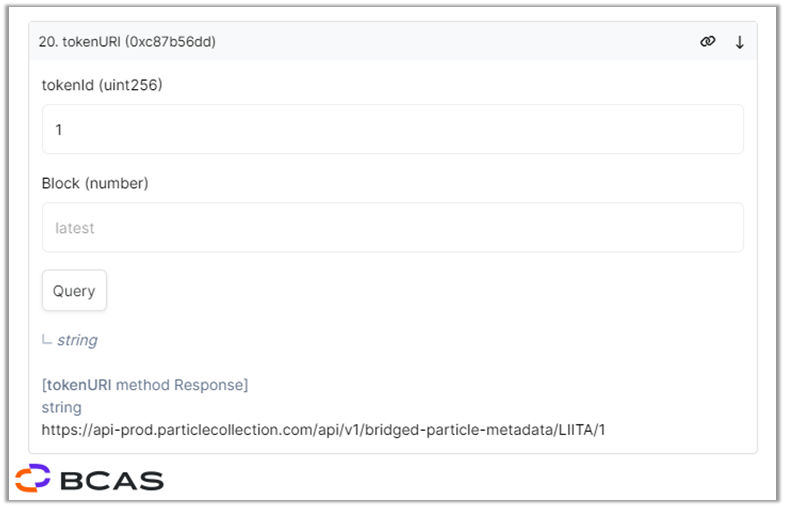Click the value 1 inside the tokenId box
This screenshot has height=507, width=785.
(x=59, y=130)
